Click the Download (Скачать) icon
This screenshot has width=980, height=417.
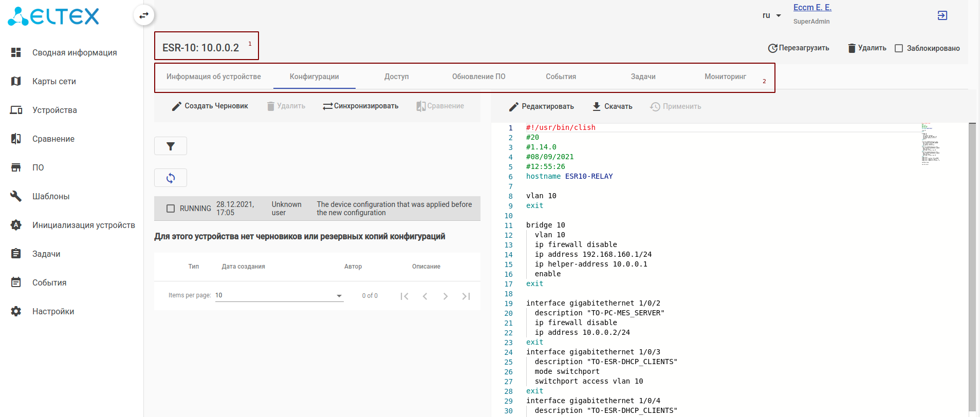click(596, 106)
